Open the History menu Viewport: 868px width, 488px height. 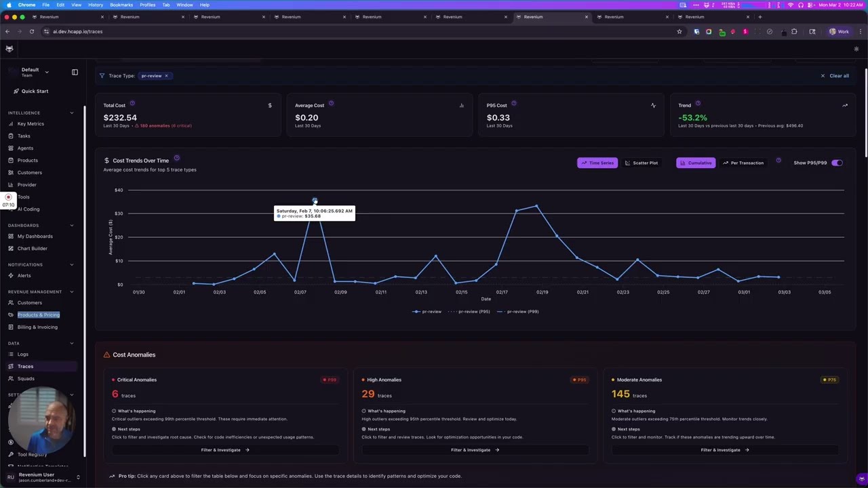(96, 5)
